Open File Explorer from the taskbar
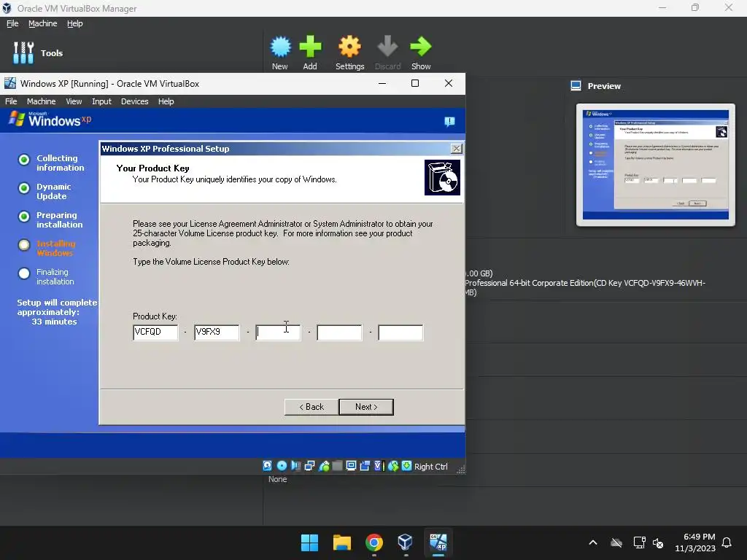This screenshot has width=747, height=560. (x=341, y=542)
